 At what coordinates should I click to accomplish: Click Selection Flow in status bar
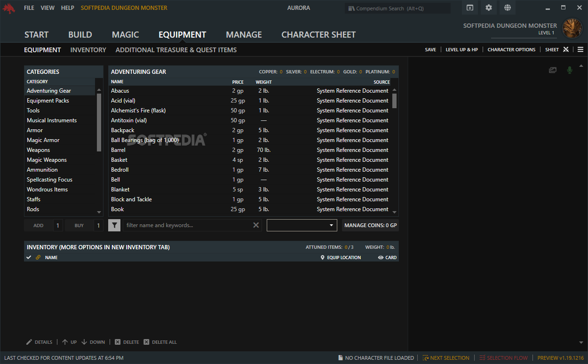pyautogui.click(x=503, y=358)
